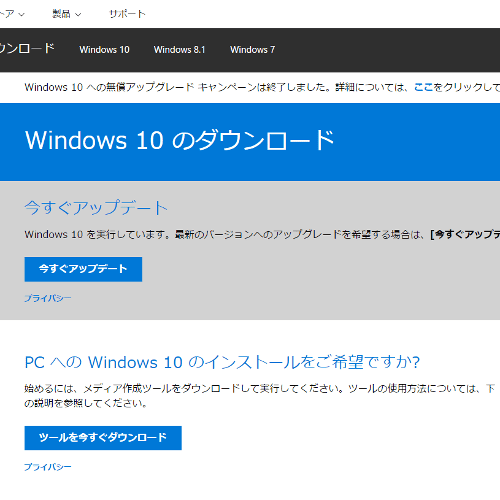Click the Windows 10 のダウンロード banner heading

[180, 140]
